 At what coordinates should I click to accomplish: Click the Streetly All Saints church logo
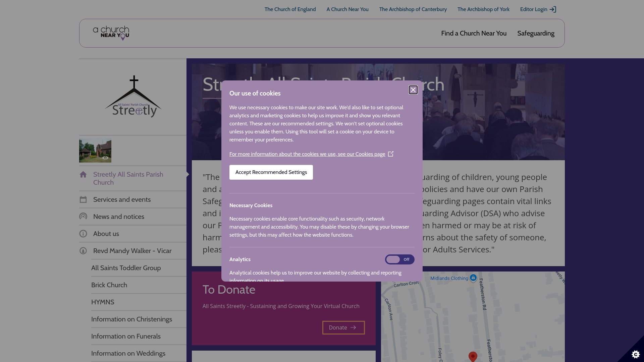[133, 97]
